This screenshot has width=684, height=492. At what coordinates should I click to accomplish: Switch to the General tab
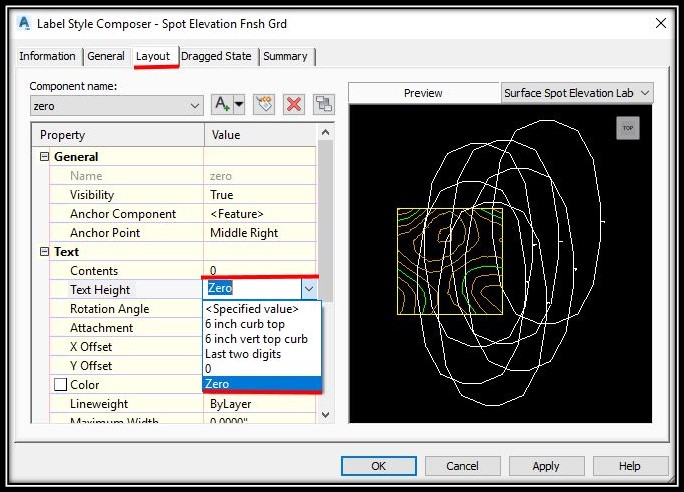pos(106,56)
